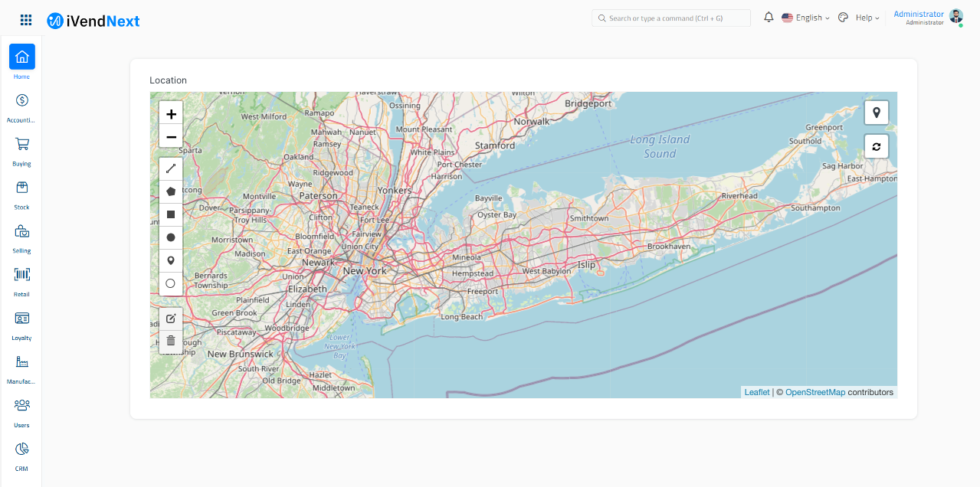Click Elizabeth on the map

[307, 289]
